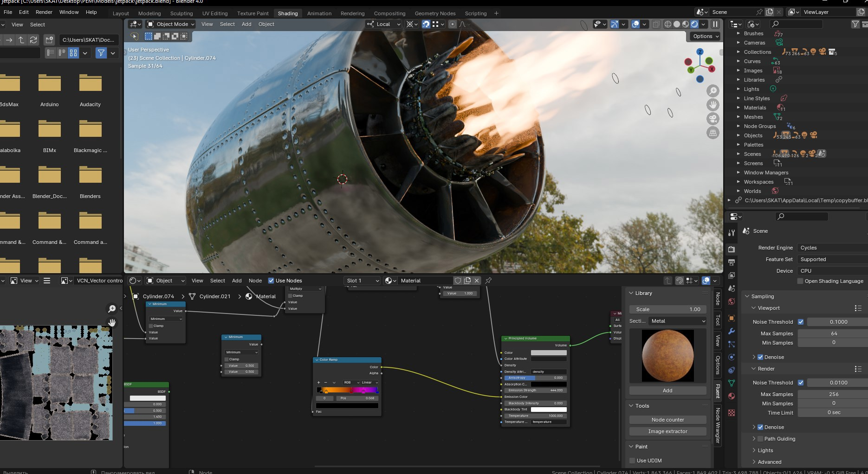Go to parent directory in file browser
This screenshot has height=474, width=868.
click(21, 40)
